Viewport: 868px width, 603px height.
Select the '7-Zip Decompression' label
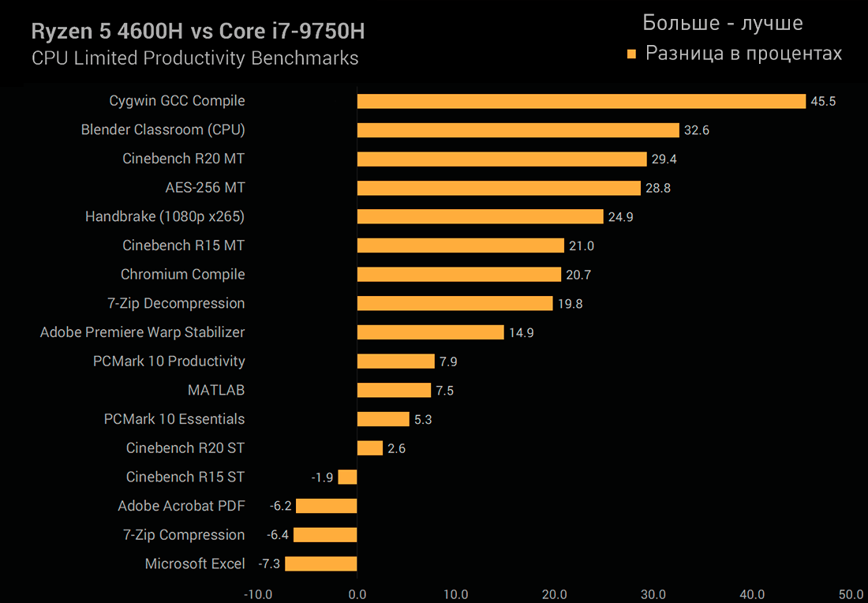[176, 303]
